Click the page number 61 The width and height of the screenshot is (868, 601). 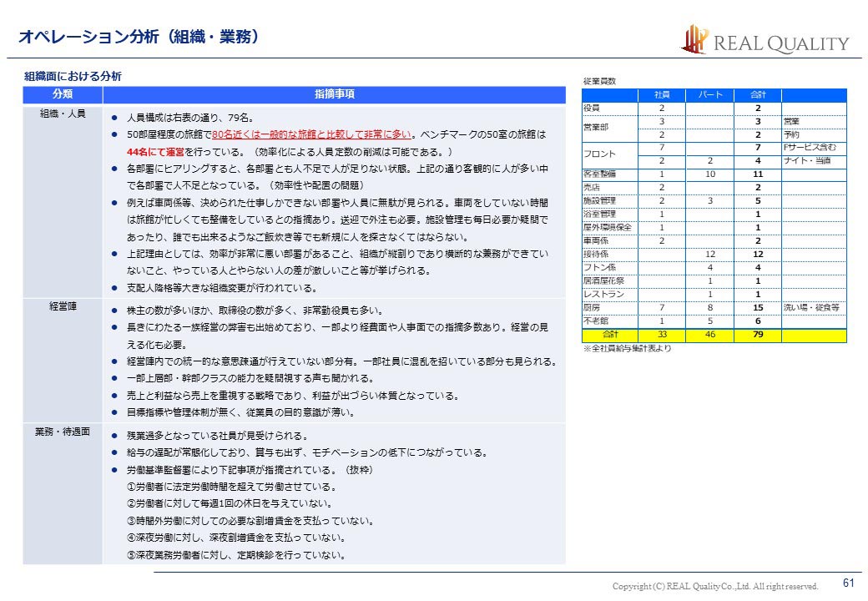click(x=849, y=583)
